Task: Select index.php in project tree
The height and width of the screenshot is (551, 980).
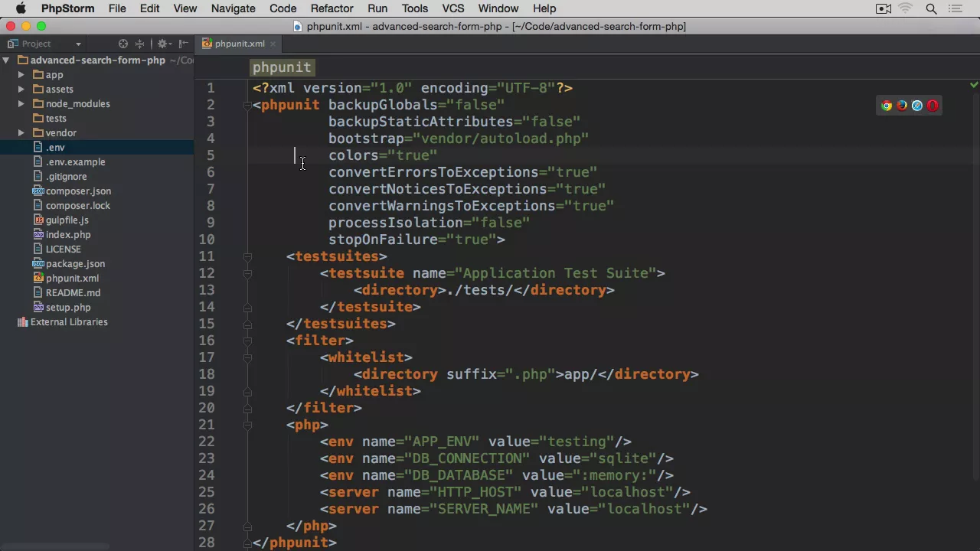Action: click(x=61, y=235)
